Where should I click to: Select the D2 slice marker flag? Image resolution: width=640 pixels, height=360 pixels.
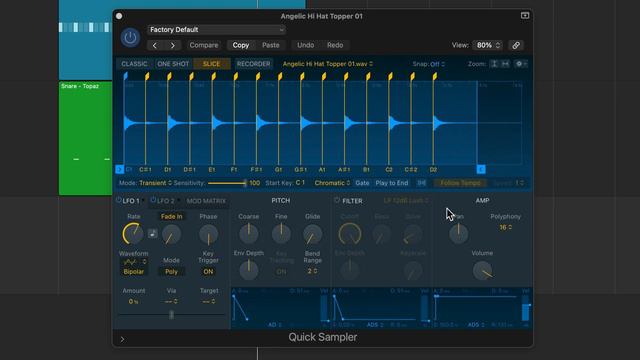point(435,76)
